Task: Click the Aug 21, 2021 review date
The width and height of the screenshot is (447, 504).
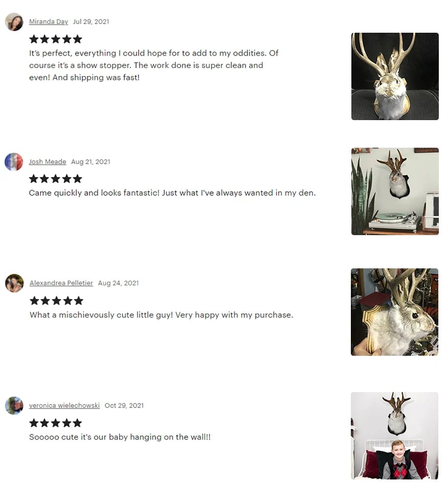Action: [91, 162]
